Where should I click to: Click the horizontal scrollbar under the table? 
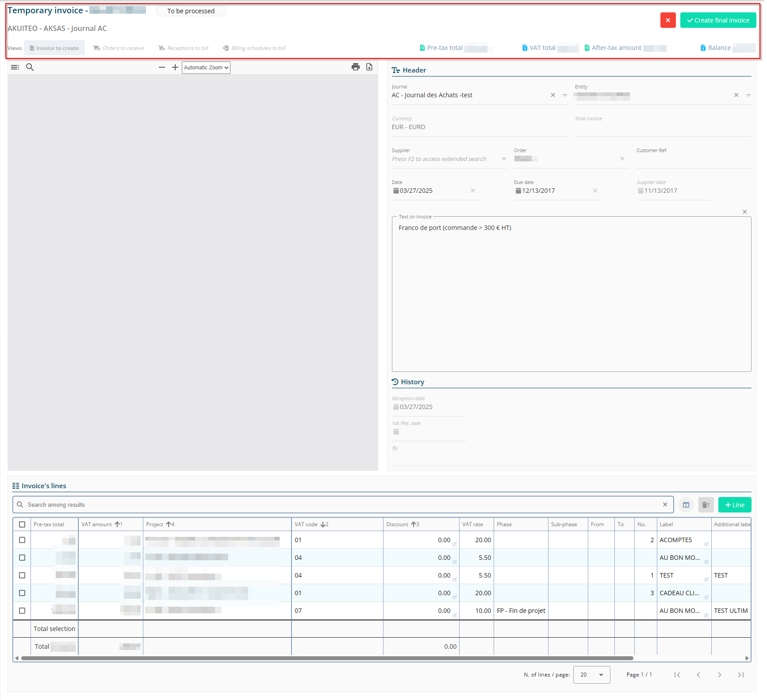click(x=327, y=658)
